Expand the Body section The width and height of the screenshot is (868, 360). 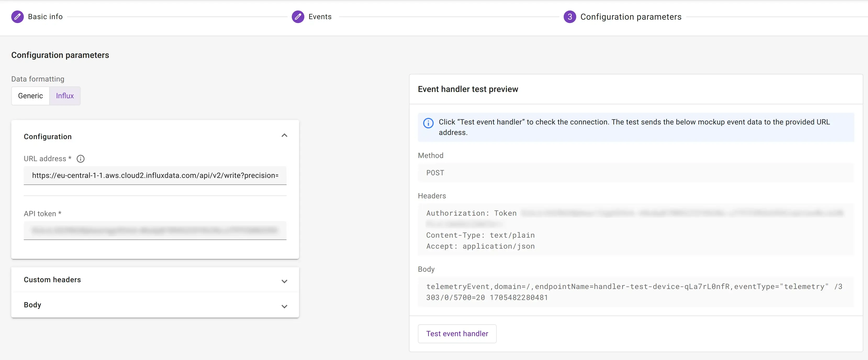pyautogui.click(x=155, y=305)
